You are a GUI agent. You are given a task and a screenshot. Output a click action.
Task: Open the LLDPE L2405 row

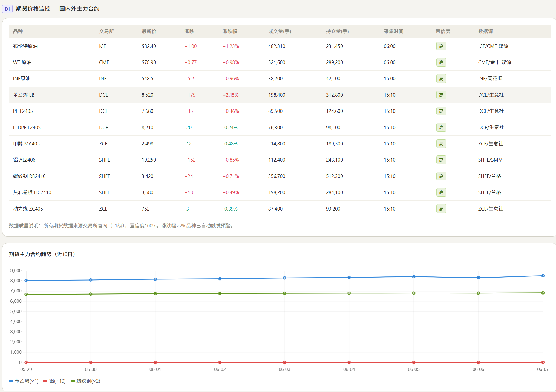click(280, 128)
